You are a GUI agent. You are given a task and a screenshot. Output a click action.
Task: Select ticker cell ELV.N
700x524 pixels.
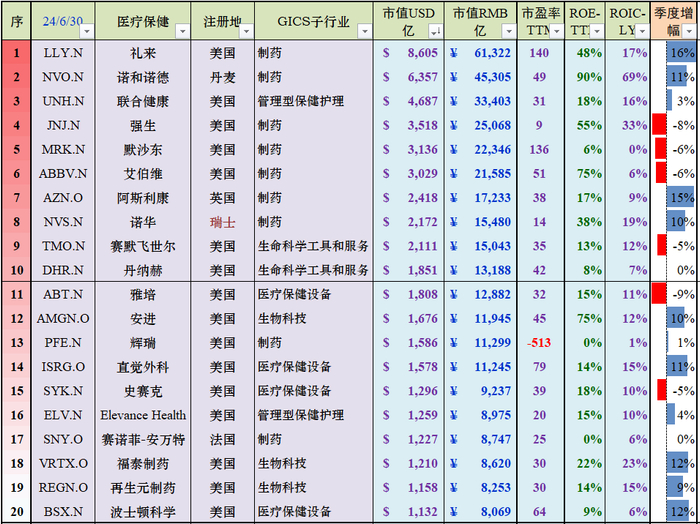tap(63, 415)
